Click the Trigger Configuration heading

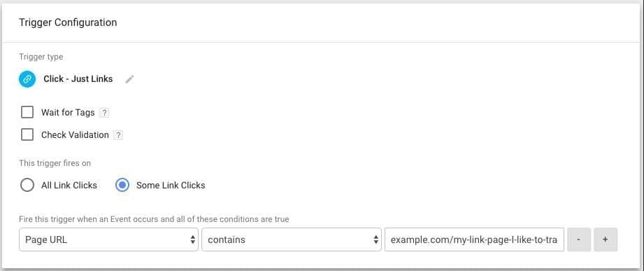coord(68,22)
